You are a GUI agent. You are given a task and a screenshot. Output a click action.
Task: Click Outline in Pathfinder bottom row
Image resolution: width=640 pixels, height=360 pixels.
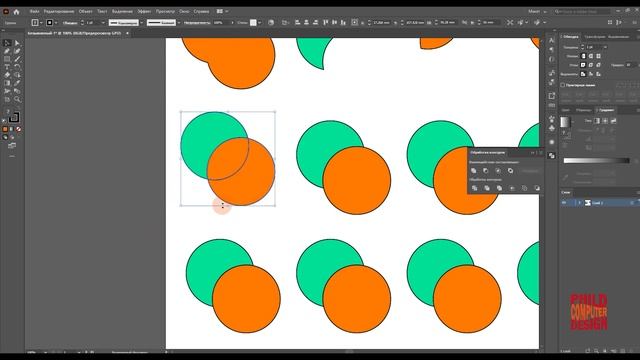click(x=524, y=188)
